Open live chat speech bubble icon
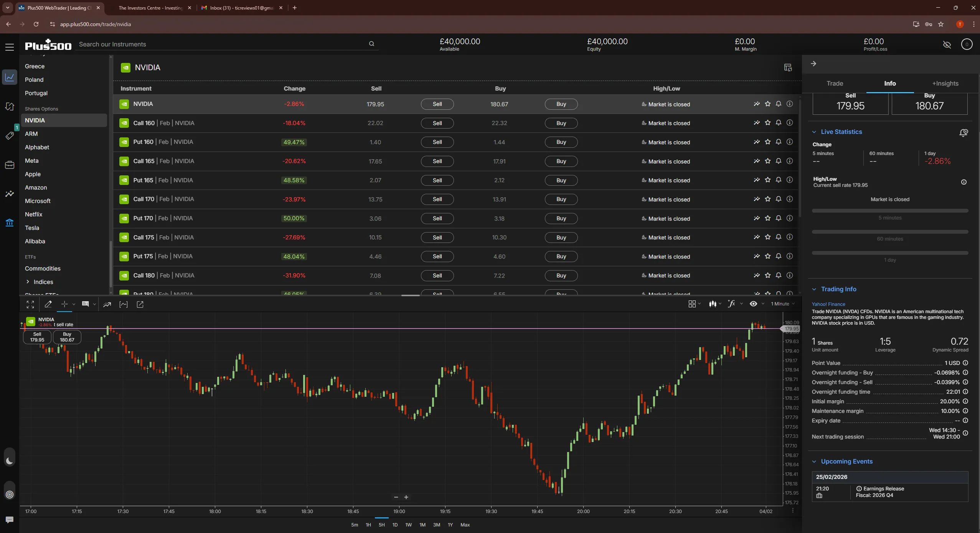This screenshot has width=980, height=533. click(10, 520)
